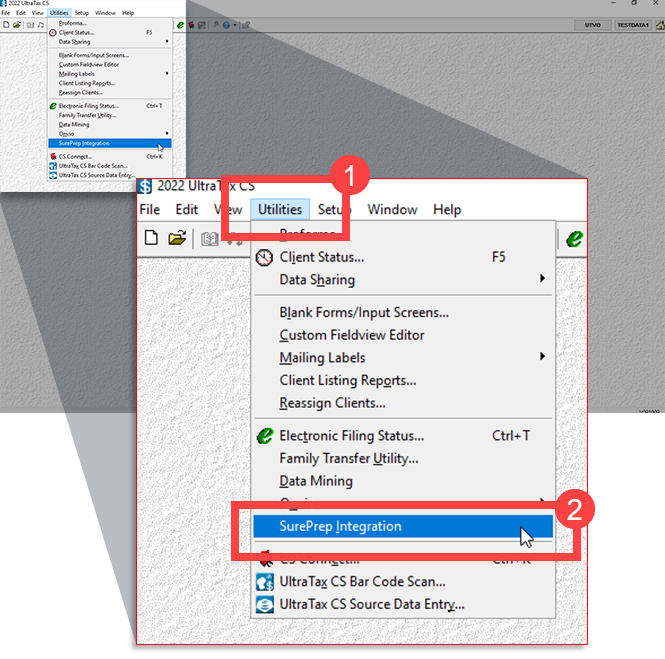Choose Data Mining in the enlarged menu
This screenshot has height=659, width=665.
click(403, 481)
